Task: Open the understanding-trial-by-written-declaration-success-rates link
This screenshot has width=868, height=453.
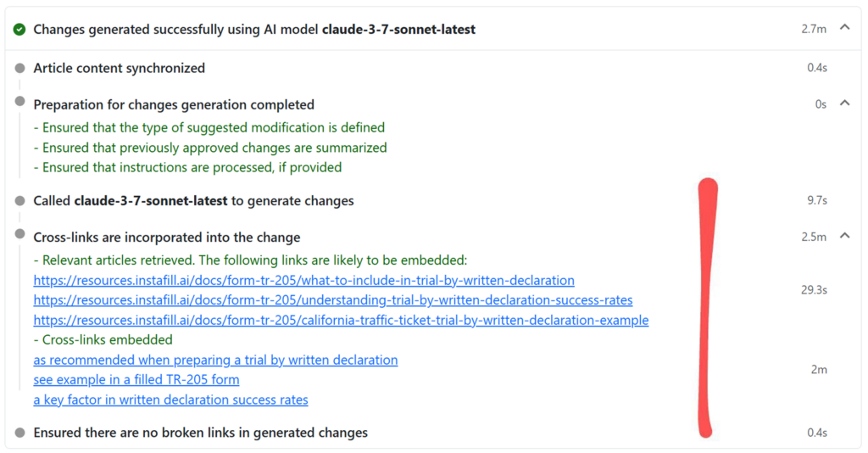Action: point(332,300)
